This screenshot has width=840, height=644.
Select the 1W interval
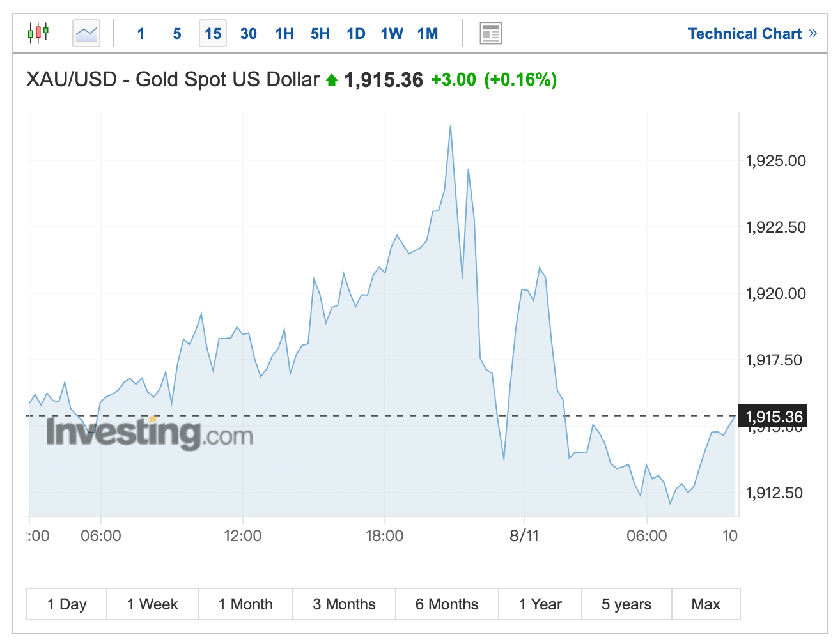(392, 34)
